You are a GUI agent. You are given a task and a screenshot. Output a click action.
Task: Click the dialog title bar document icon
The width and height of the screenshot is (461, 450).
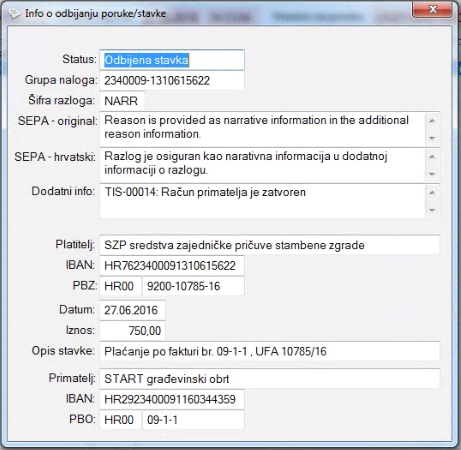click(x=14, y=14)
